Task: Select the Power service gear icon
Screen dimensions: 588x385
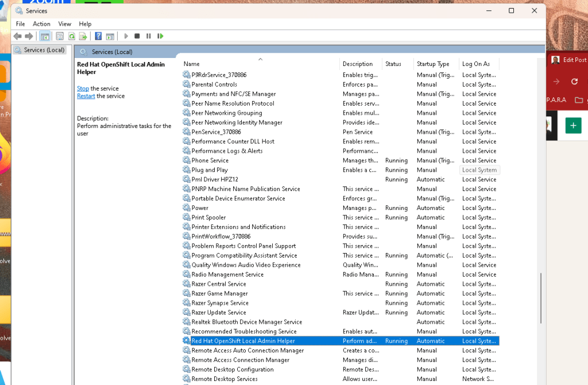Action: click(x=187, y=208)
